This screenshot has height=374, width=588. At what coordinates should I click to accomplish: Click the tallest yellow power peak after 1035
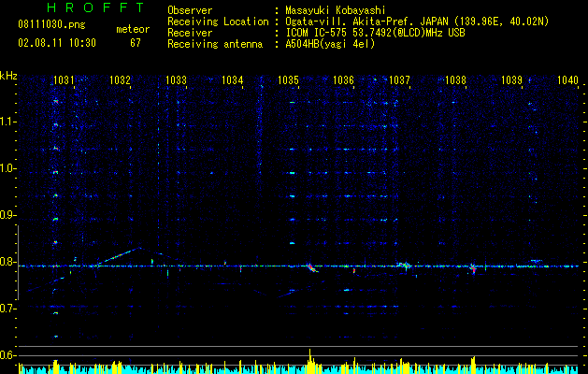[310, 361]
